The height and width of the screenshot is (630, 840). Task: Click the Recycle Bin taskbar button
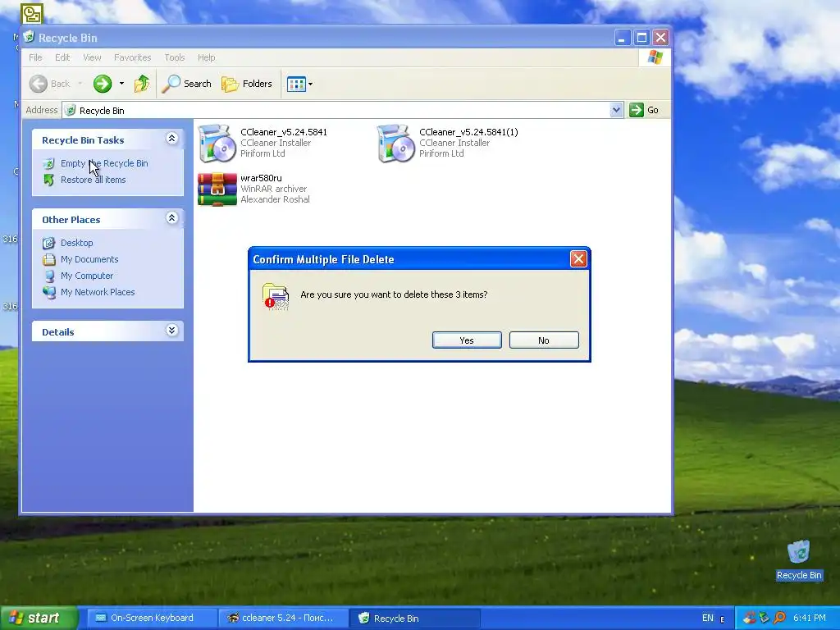pyautogui.click(x=414, y=619)
